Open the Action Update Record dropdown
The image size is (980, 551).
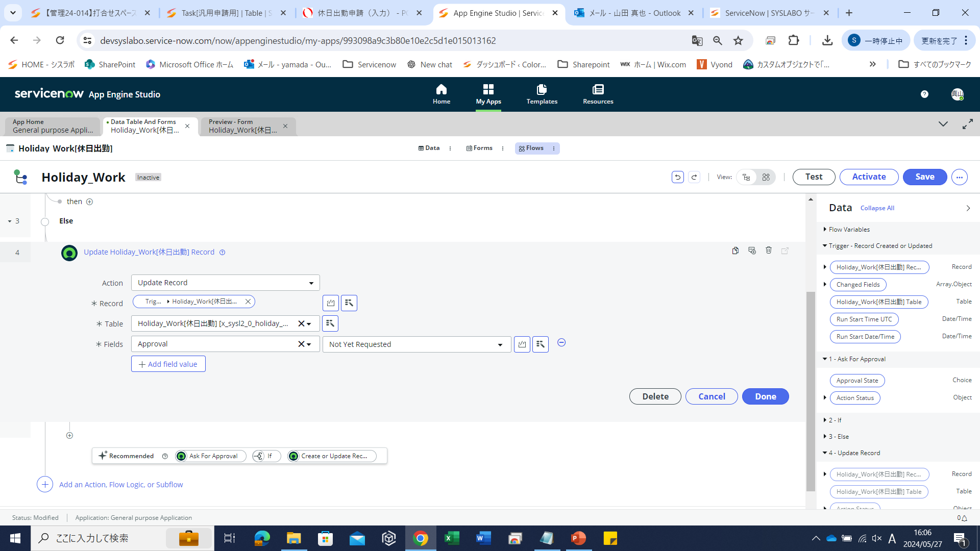[x=225, y=283]
